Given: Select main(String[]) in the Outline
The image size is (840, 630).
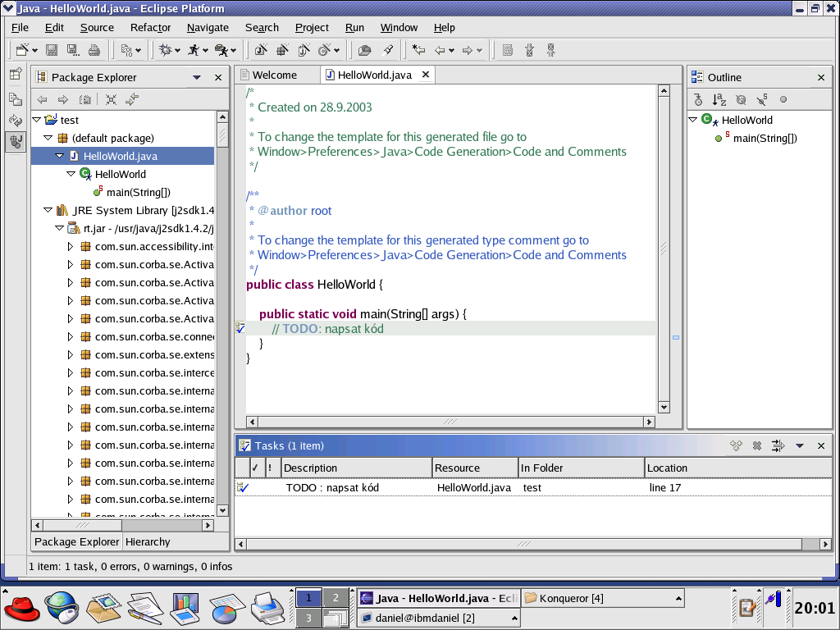Looking at the screenshot, I should [x=765, y=138].
